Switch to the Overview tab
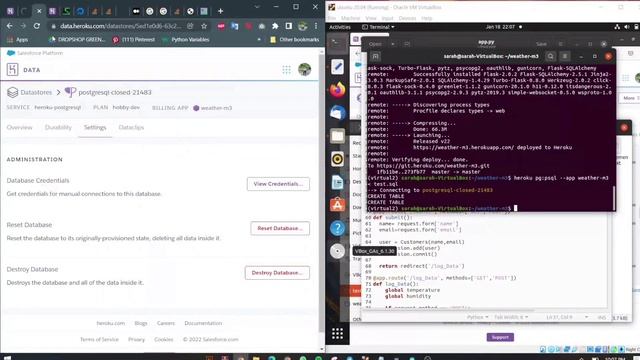The width and height of the screenshot is (640, 360). coord(19,127)
